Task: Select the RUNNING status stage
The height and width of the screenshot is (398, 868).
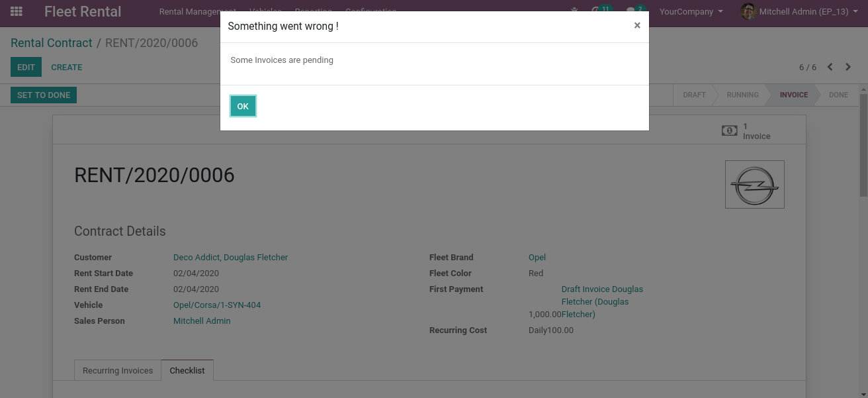Action: click(742, 95)
